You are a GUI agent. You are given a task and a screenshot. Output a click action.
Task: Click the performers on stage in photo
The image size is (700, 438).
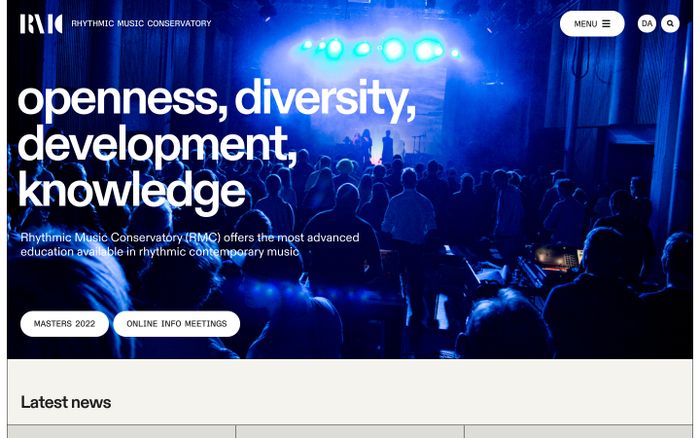(x=375, y=145)
